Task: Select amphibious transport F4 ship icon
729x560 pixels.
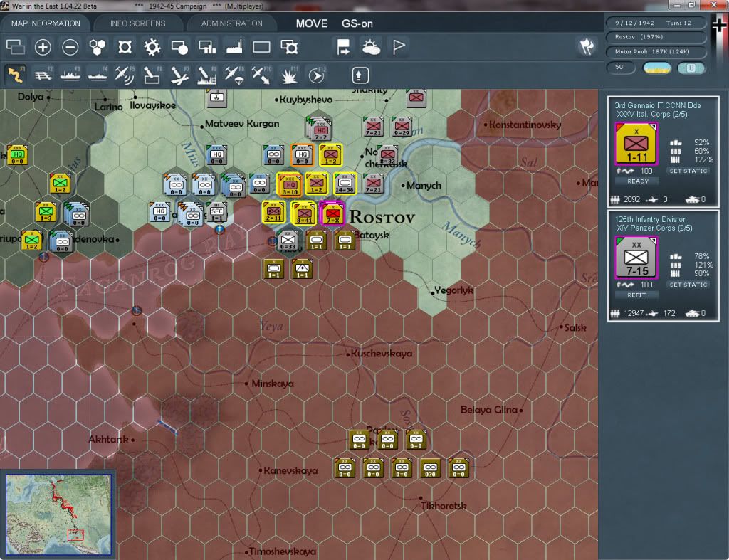Action: (x=98, y=75)
